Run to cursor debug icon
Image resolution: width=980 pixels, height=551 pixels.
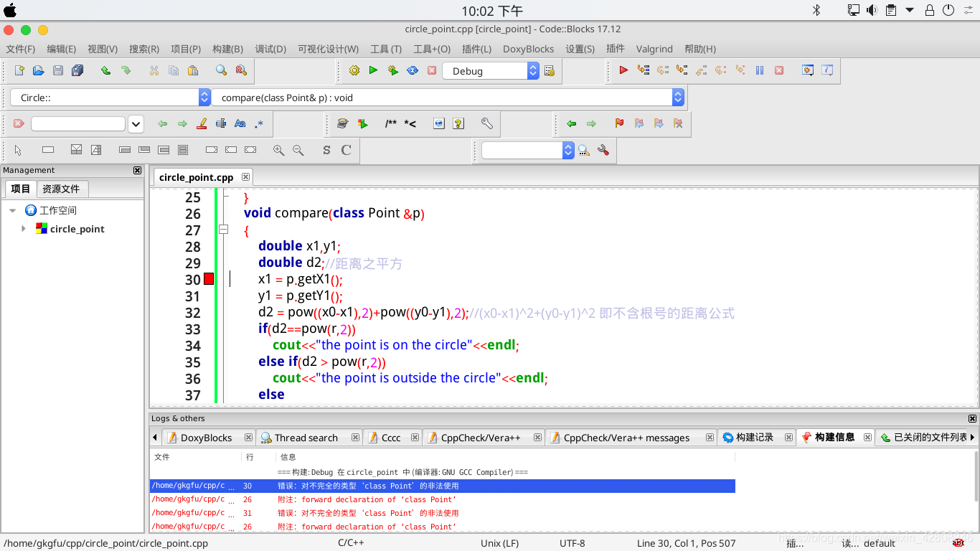(x=643, y=70)
